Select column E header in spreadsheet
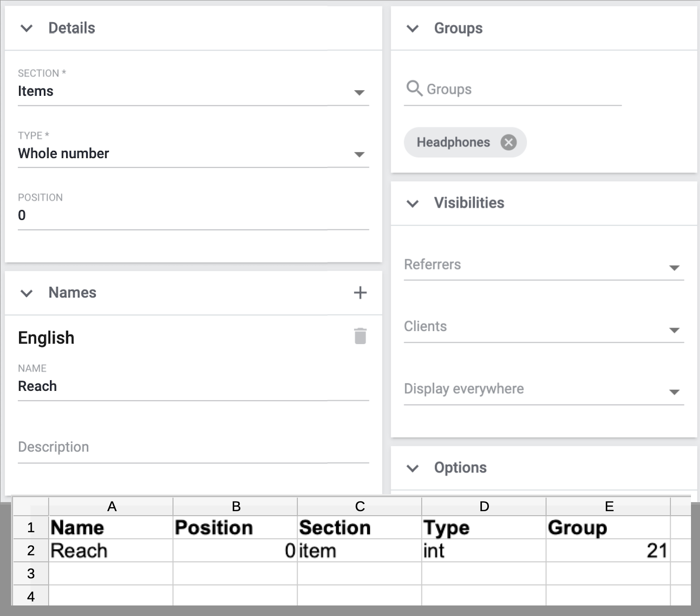Viewport: 700px width, 616px height. pyautogui.click(x=608, y=507)
